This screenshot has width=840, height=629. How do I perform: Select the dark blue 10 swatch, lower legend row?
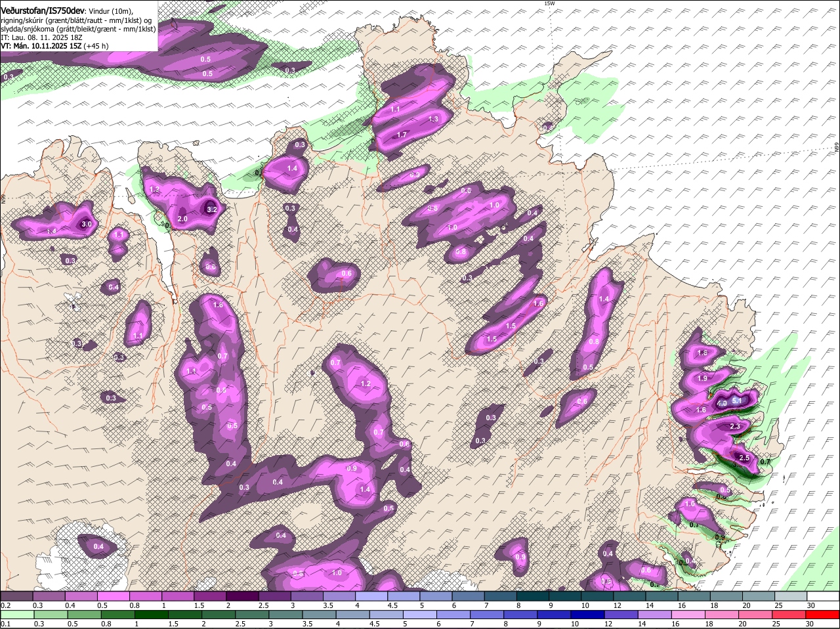point(588,615)
